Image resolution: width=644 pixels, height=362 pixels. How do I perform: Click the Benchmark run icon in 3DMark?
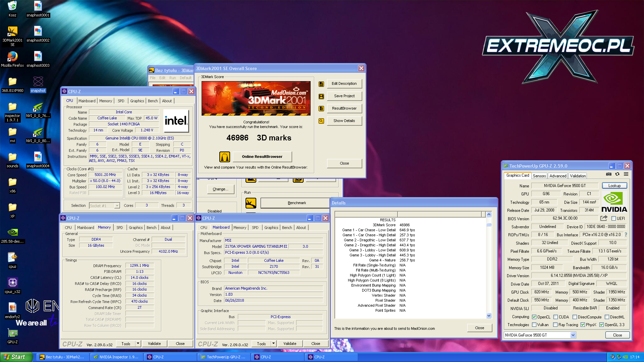click(x=251, y=203)
